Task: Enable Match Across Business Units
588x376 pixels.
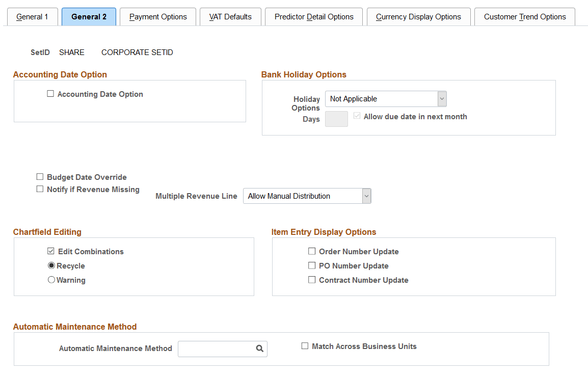Action: point(305,345)
